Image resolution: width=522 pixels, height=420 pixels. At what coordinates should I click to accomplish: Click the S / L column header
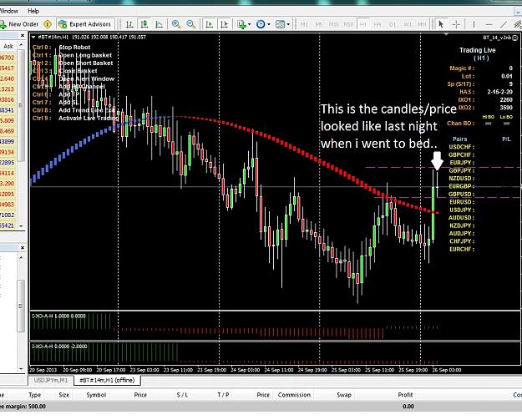182,395
